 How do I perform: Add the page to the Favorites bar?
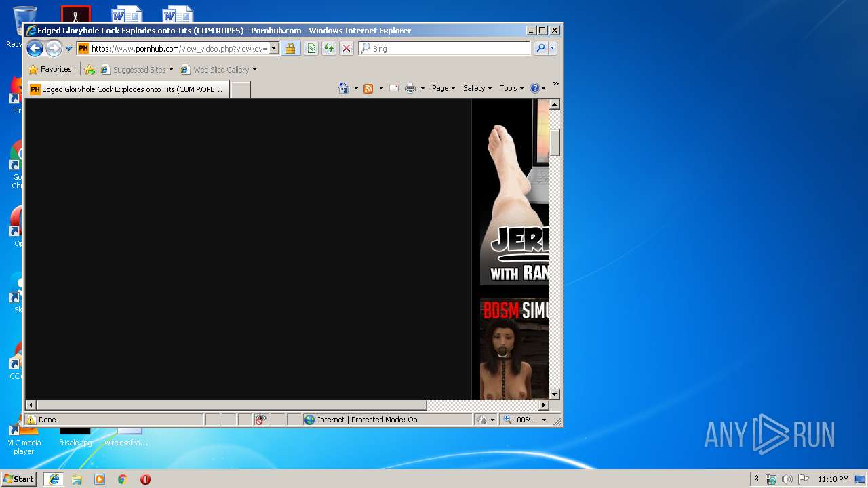pos(90,69)
